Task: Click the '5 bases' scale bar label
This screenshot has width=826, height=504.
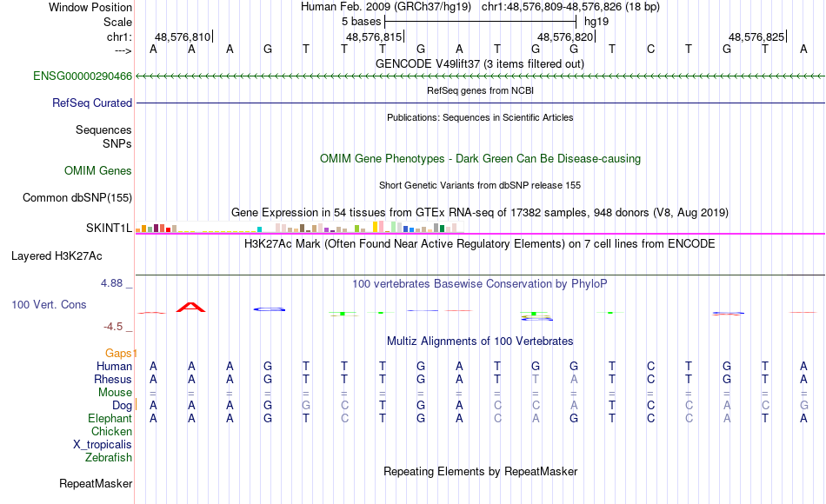Action: (x=361, y=22)
